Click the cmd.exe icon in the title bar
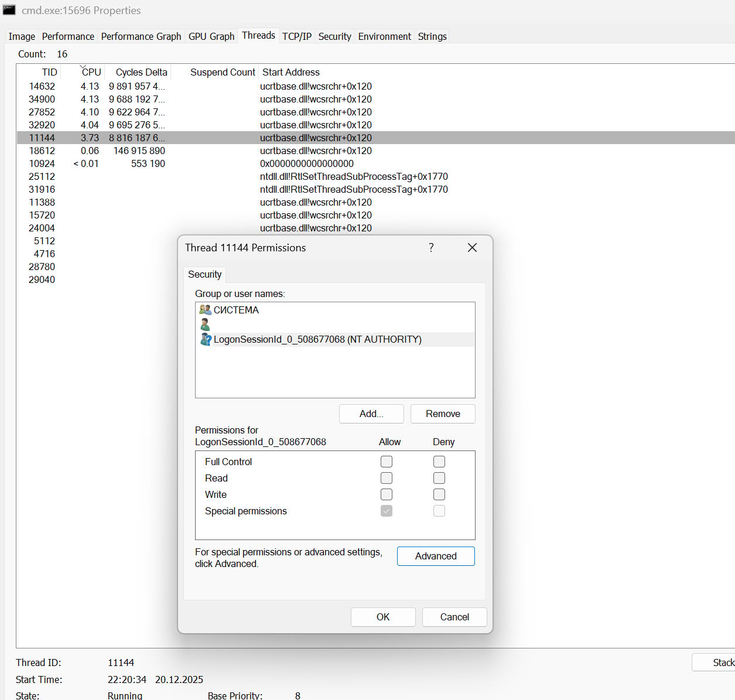The height and width of the screenshot is (700, 735). pyautogui.click(x=9, y=10)
